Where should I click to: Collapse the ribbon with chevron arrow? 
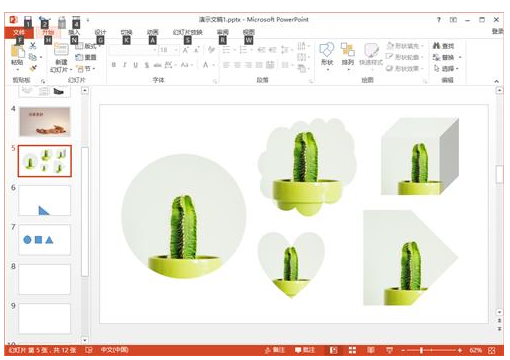coord(496,81)
